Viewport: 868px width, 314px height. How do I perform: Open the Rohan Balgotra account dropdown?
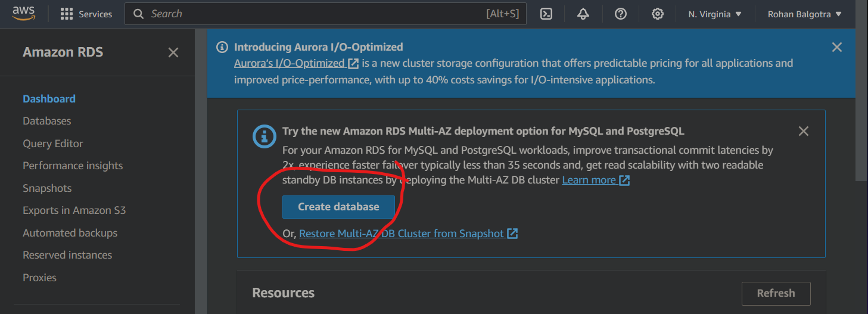point(805,14)
